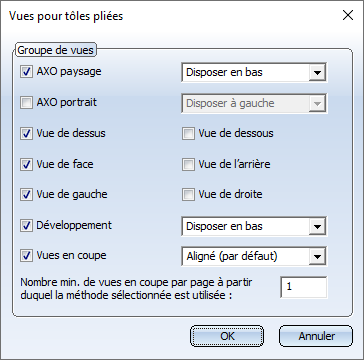
Task: Disable the Vue de face checkbox
Action: click(26, 164)
